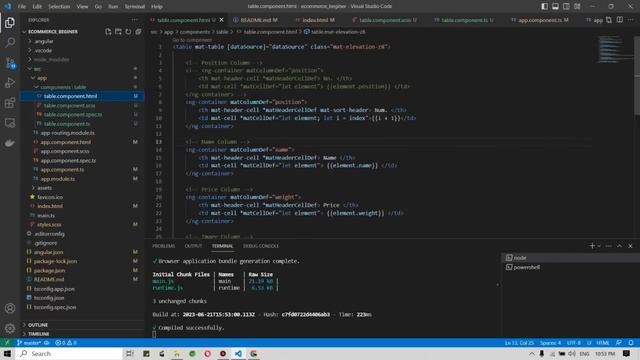The width and height of the screenshot is (640, 360).
Task: Close the table.component.html editor tab
Action: [222, 20]
